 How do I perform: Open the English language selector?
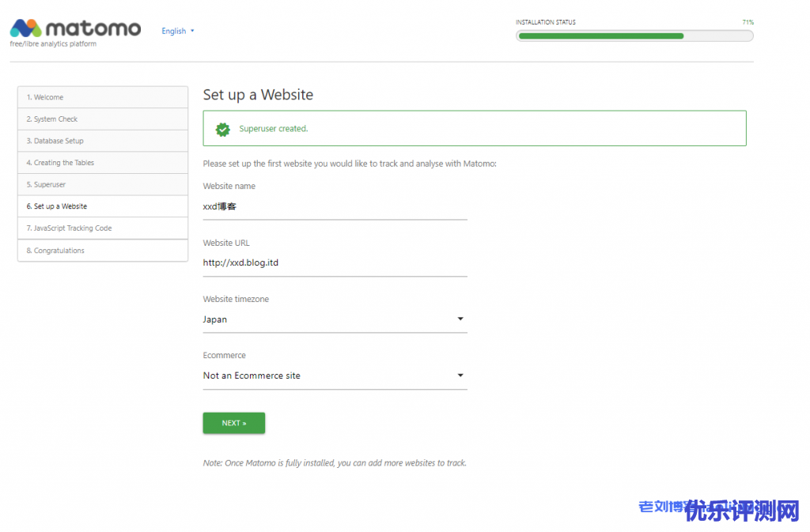click(x=178, y=31)
